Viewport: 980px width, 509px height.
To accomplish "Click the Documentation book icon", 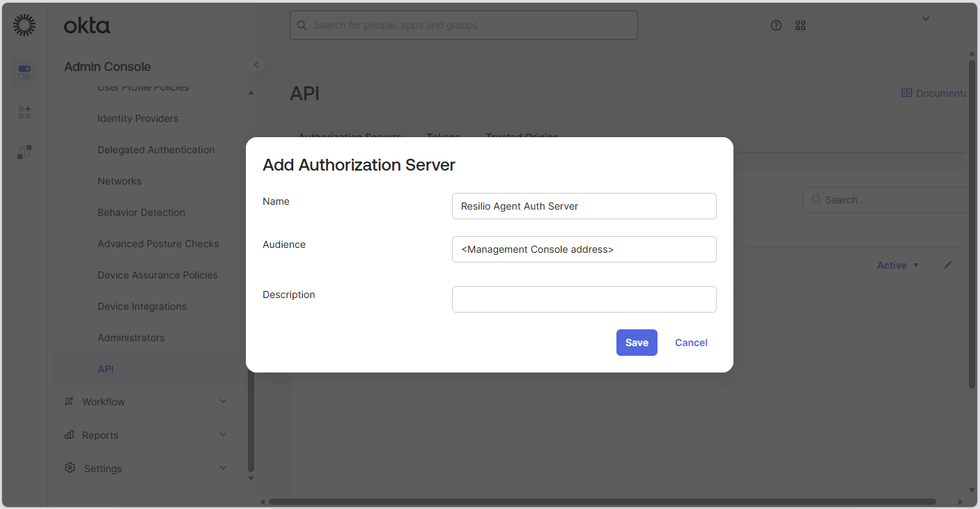I will tap(907, 93).
